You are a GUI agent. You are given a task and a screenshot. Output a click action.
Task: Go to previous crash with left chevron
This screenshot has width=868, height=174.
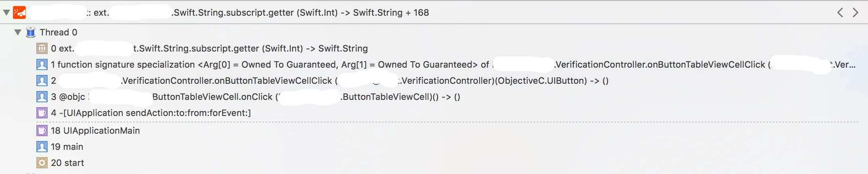click(x=840, y=12)
